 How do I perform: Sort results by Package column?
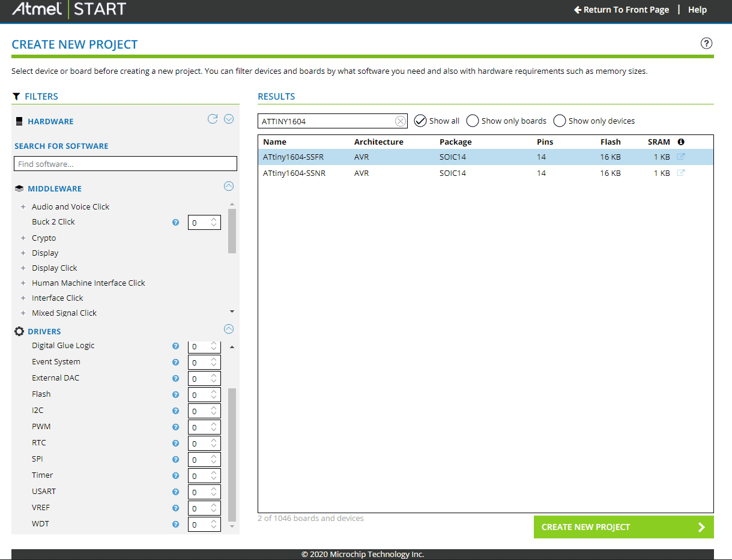(456, 142)
